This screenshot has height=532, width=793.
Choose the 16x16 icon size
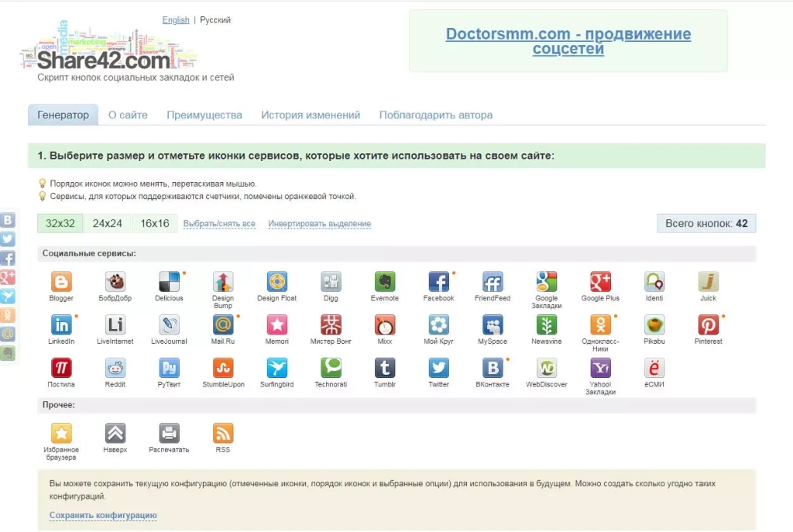pos(155,224)
